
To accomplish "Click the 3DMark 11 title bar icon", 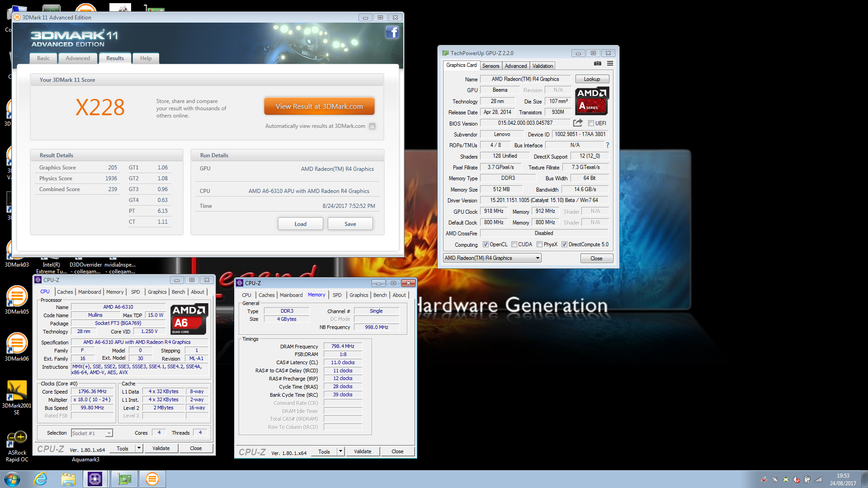I will tap(17, 17).
